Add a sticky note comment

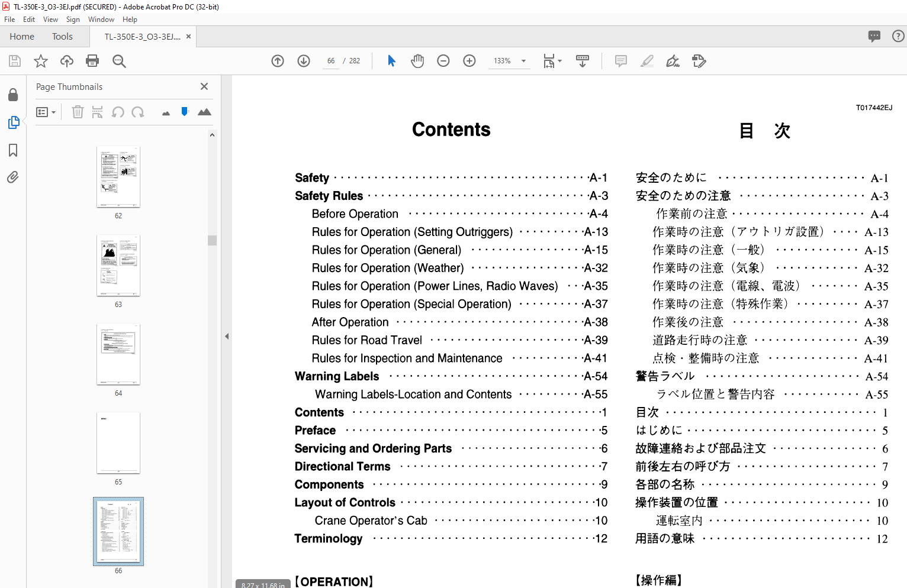(621, 61)
